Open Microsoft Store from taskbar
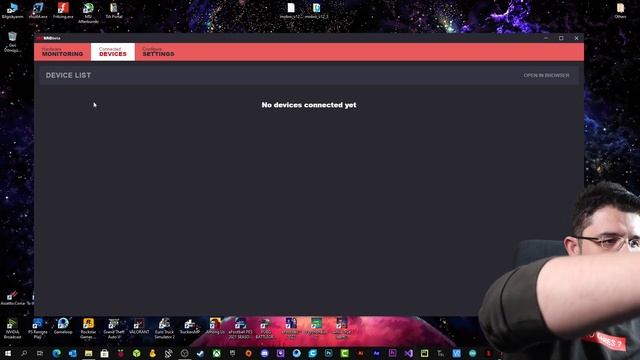640x360 pixels. 104,353
